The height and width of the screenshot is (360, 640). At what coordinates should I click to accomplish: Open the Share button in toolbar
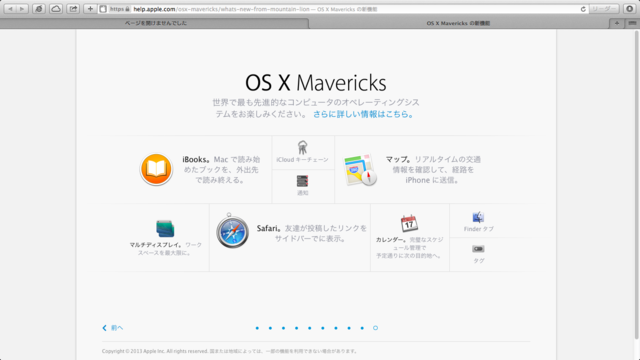coord(73,9)
